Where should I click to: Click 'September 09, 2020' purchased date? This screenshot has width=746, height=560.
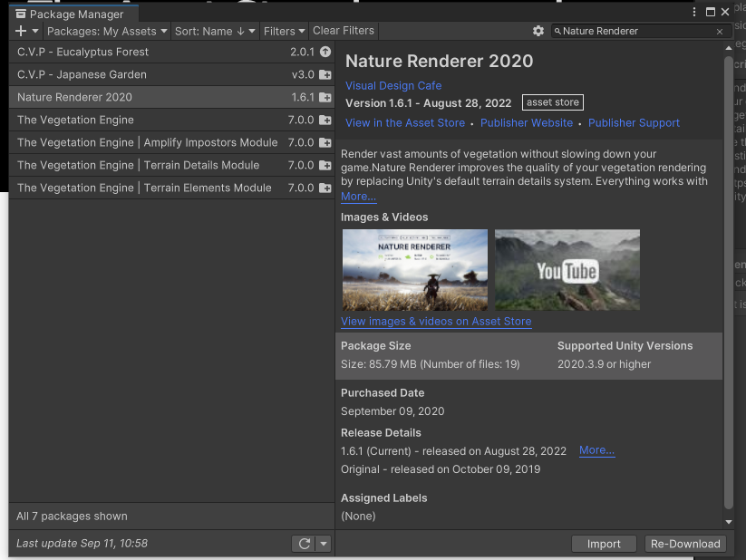(x=392, y=411)
